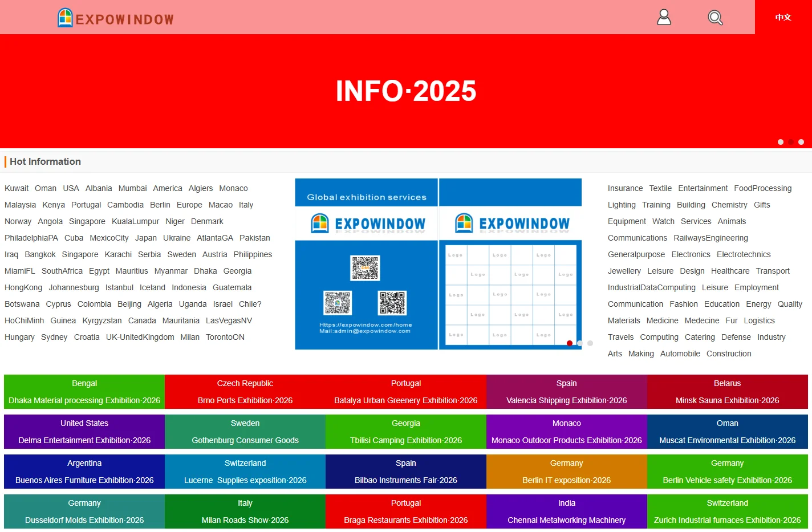Open Milan Roads Show·2026 card
The width and height of the screenshot is (812, 532).
coord(245,511)
